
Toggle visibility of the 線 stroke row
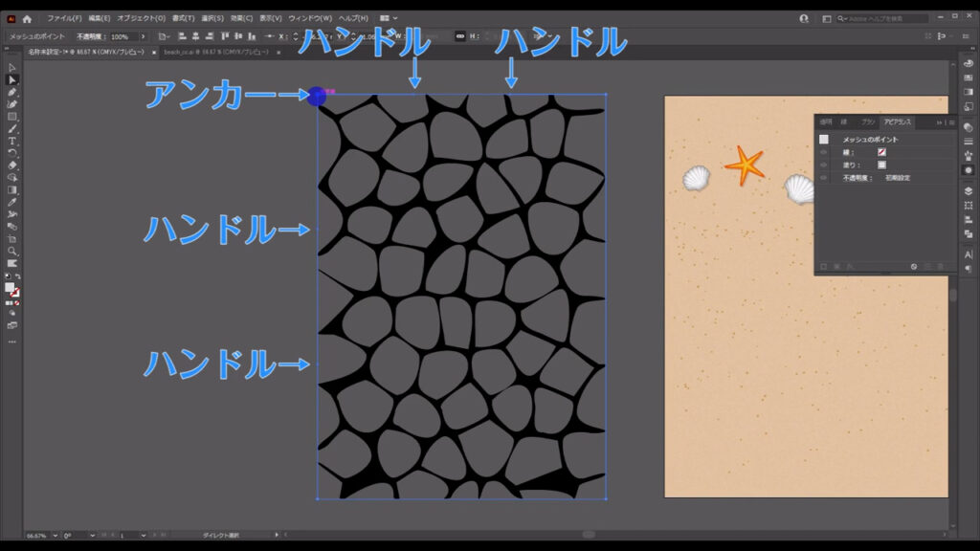click(822, 151)
